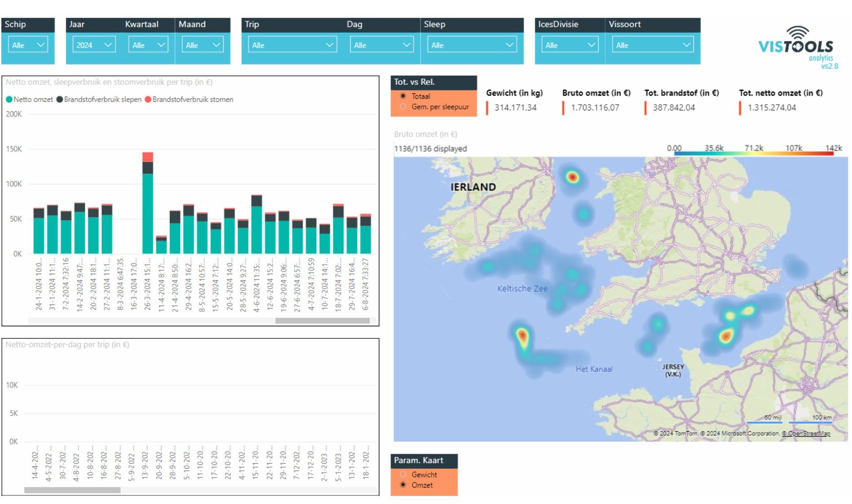852x504 pixels.
Task: Open the Vissoort filter dropdown
Action: 653,45
